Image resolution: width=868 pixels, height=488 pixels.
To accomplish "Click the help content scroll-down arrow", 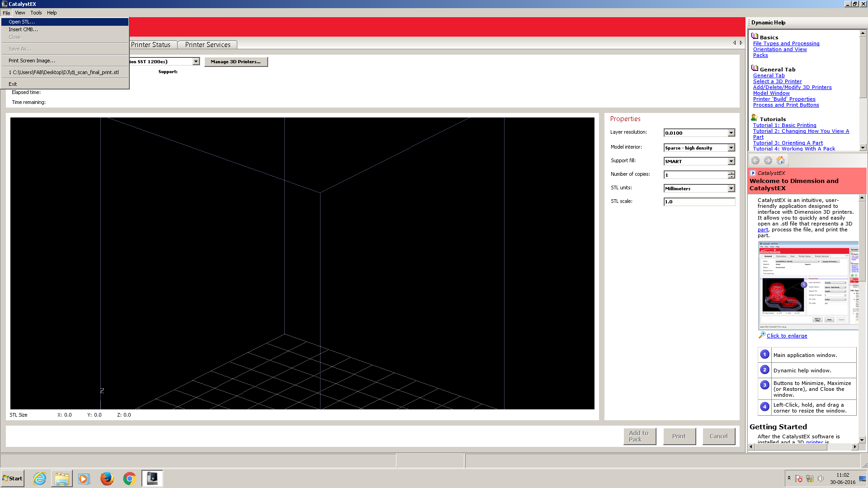I will pyautogui.click(x=862, y=440).
